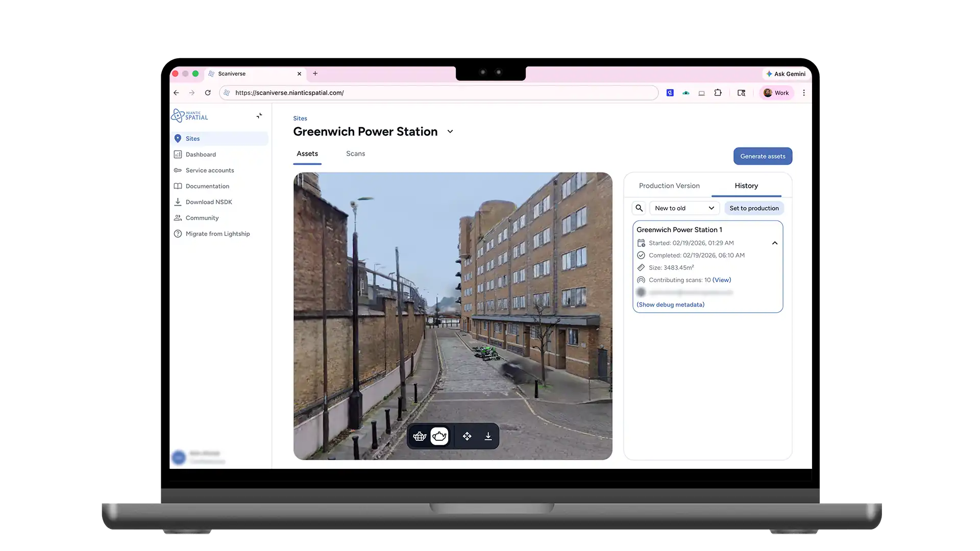This screenshot has width=980, height=551.
Task: Open the Greenwich Power Station site dropdown
Action: pyautogui.click(x=450, y=132)
